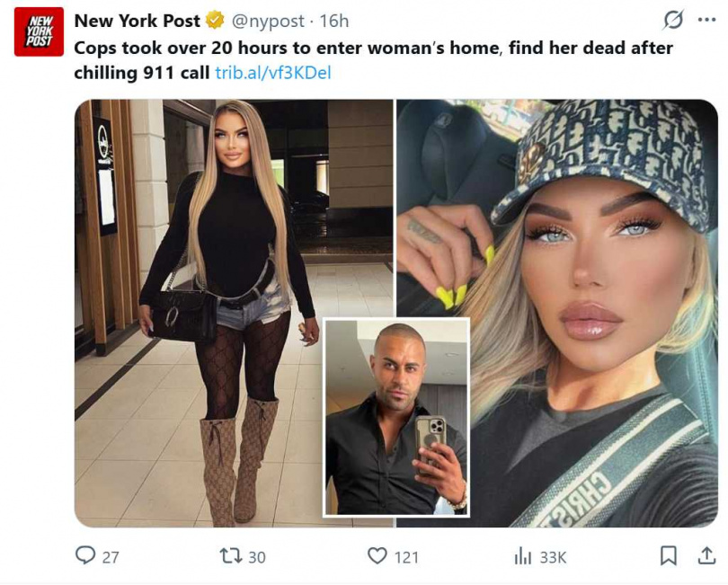Click the inset man mirror selfie

coord(396,417)
